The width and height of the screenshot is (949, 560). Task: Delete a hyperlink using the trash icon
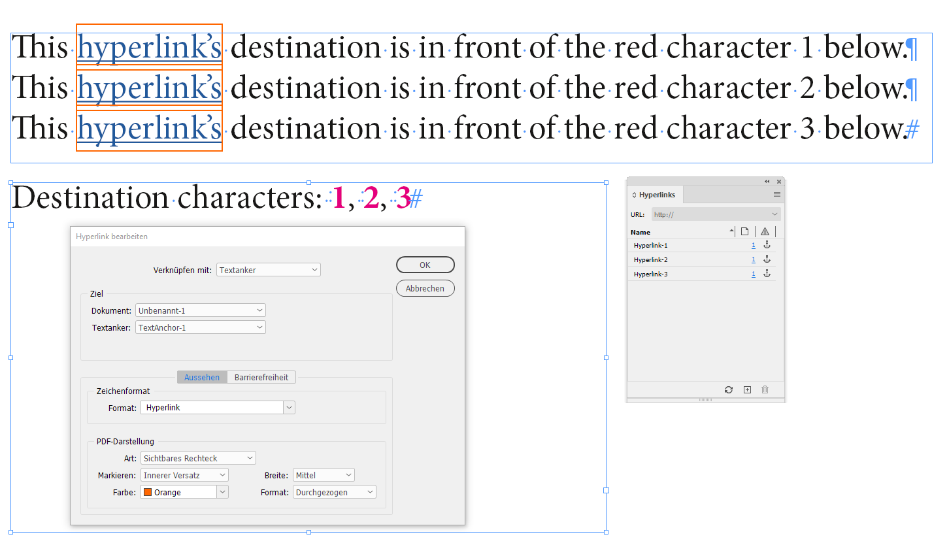coord(765,389)
